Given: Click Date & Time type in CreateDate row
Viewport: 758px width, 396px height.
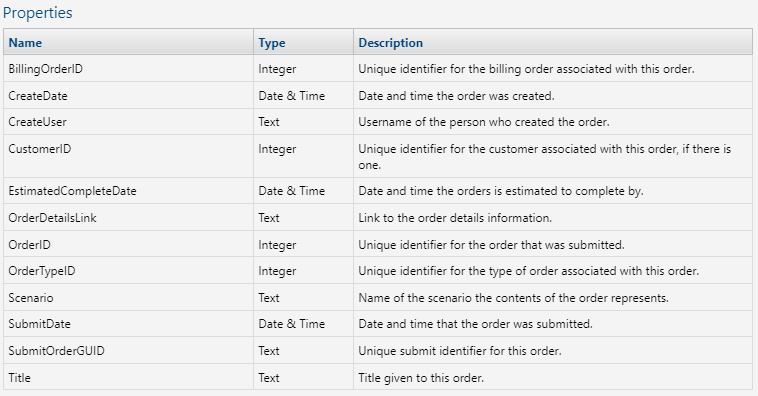Looking at the screenshot, I should point(292,96).
